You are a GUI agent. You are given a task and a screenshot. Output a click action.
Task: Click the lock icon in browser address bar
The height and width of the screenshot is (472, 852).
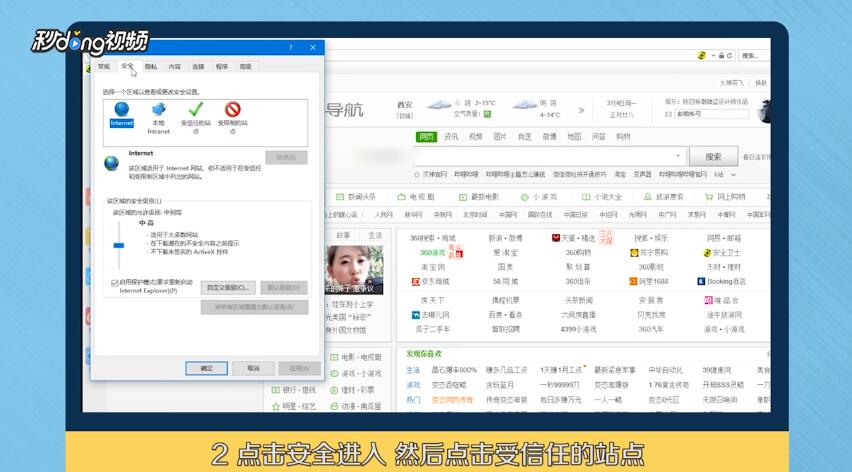pos(721,55)
